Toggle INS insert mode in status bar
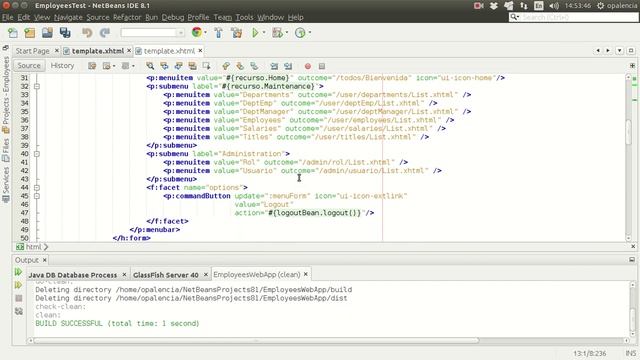The width and height of the screenshot is (640, 360). [x=631, y=353]
